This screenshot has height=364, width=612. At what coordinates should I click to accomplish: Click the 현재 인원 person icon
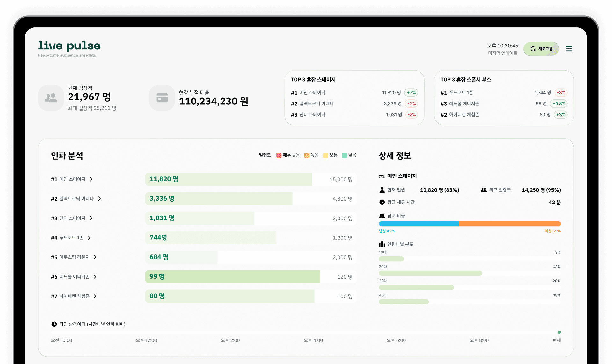(382, 190)
